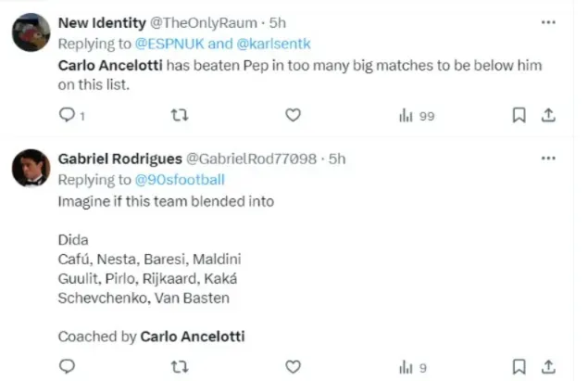Screen dimensions: 588x381
Task: Share Gabriel Rodrigues's tweet
Action: click(548, 366)
